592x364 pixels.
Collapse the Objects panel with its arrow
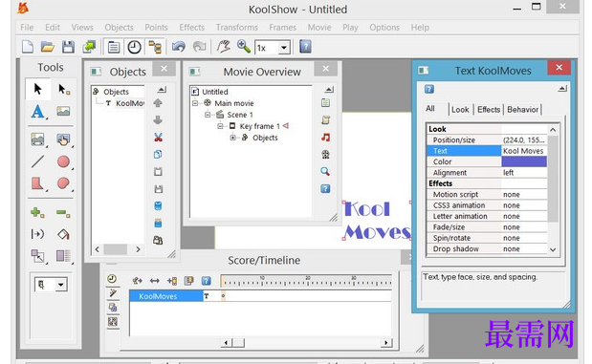click(162, 90)
